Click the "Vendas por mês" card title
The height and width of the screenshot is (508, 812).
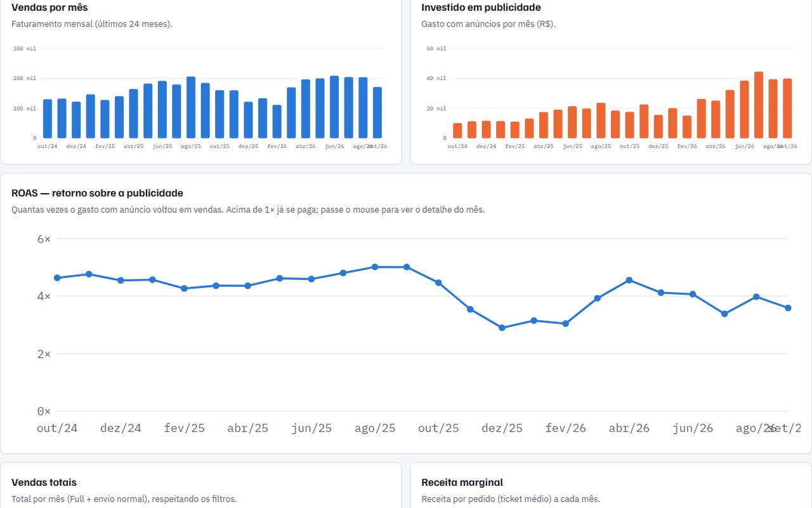[x=49, y=8]
